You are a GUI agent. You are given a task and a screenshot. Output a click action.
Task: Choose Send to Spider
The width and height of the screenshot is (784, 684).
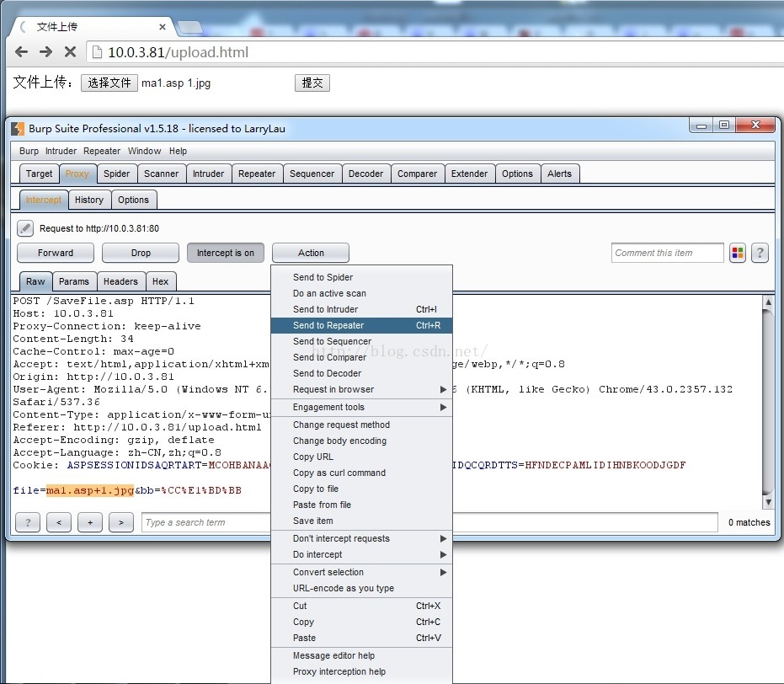361,277
